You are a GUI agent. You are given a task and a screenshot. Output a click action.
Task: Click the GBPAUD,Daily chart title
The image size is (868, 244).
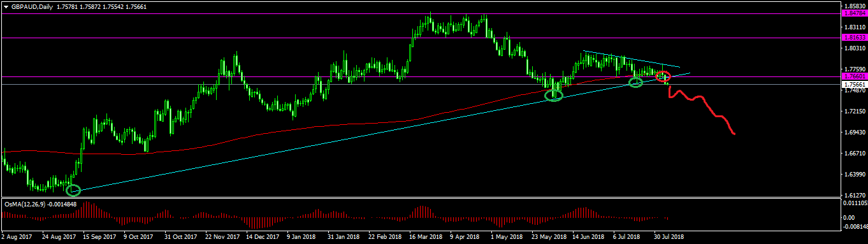[x=32, y=6]
